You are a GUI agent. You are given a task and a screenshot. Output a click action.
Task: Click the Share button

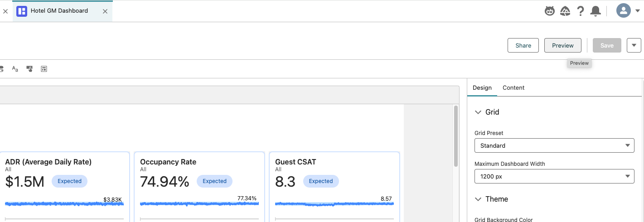pyautogui.click(x=523, y=45)
